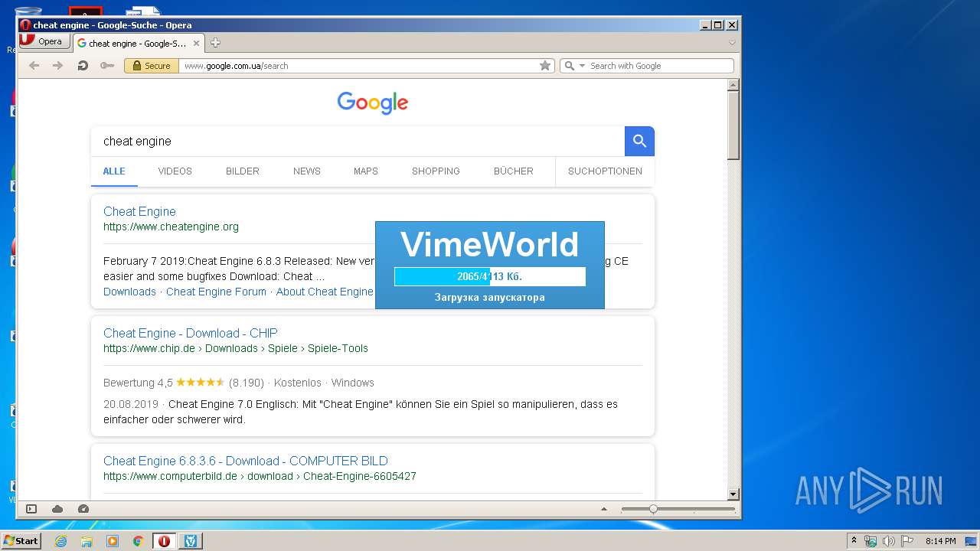
Task: Open the Windows Start menu
Action: tap(21, 541)
